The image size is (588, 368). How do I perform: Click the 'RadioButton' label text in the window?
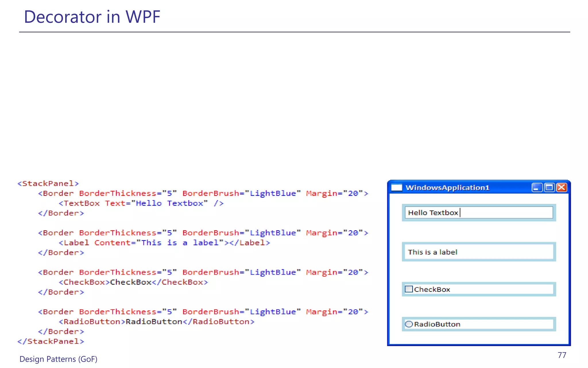437,324
